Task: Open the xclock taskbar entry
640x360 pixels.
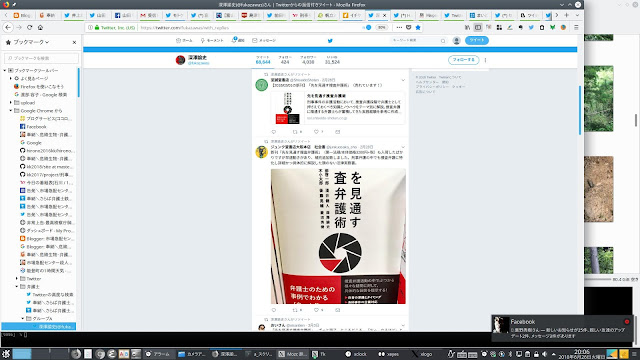Action: [x=356, y=354]
